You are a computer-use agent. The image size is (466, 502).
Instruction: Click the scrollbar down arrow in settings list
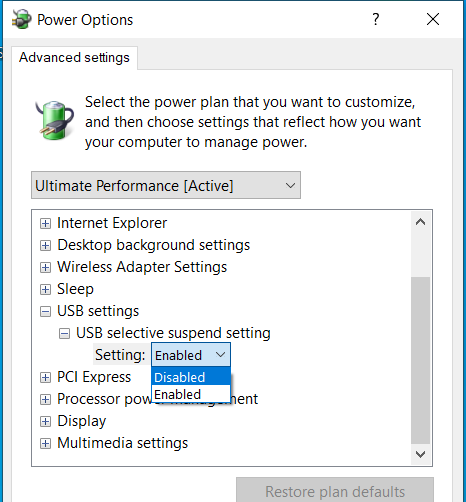pos(421,454)
